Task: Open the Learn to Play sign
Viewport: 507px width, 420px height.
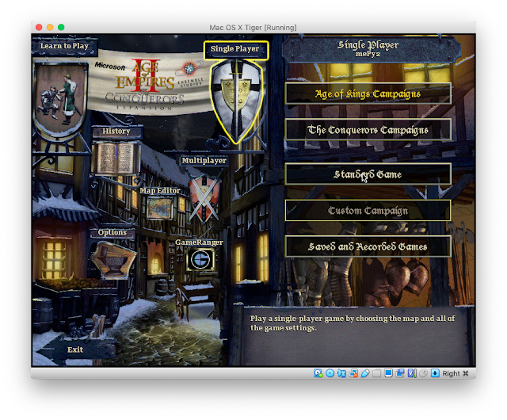Action: click(x=64, y=46)
